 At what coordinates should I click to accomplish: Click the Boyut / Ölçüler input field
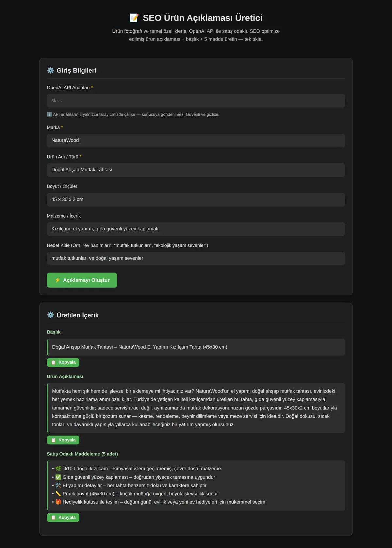(x=196, y=200)
